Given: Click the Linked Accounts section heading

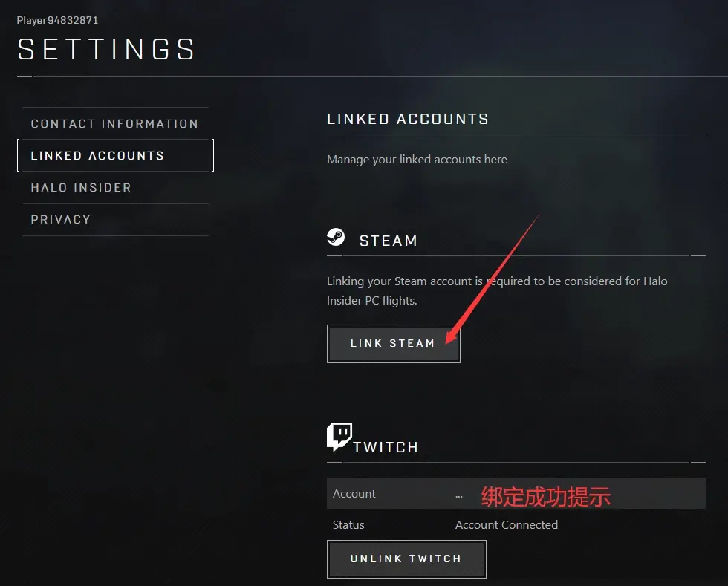Looking at the screenshot, I should coord(408,119).
